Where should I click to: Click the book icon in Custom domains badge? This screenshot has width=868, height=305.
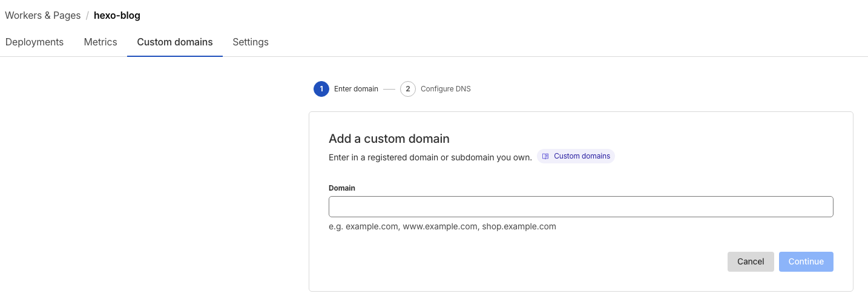pos(545,156)
